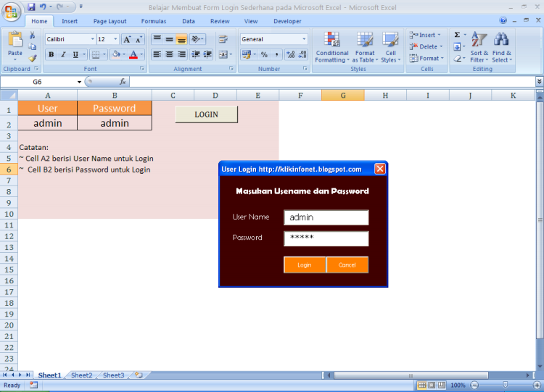Select cell A2 containing admin

tap(48, 123)
